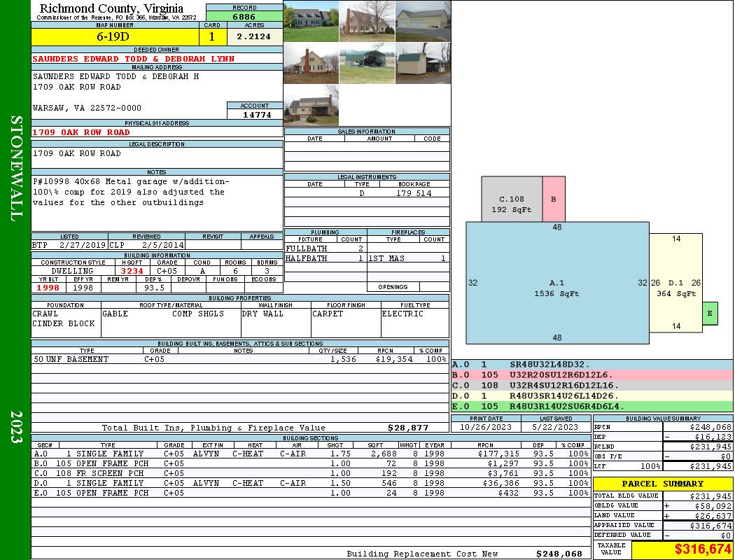Click the green E porch sketch section
This screenshot has width=735, height=560.
click(710, 314)
